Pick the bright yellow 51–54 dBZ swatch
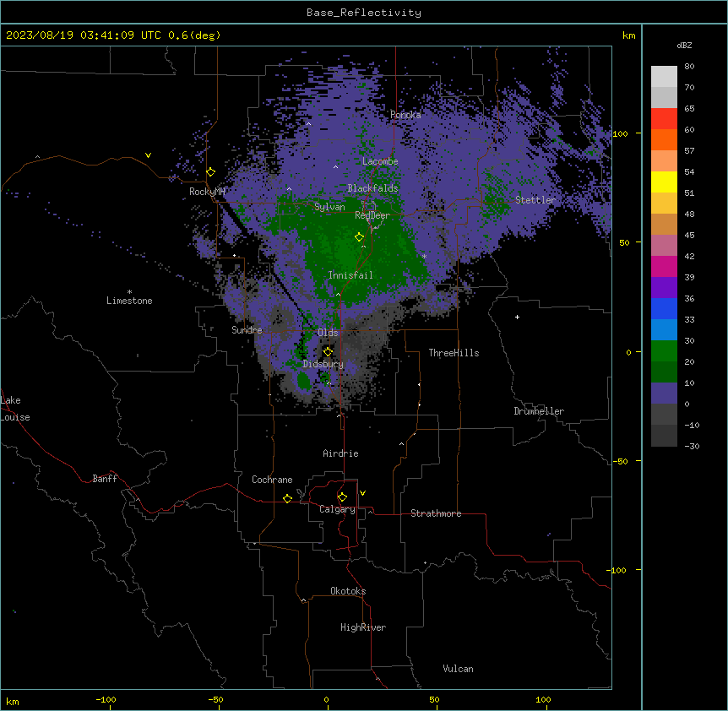 coord(664,182)
